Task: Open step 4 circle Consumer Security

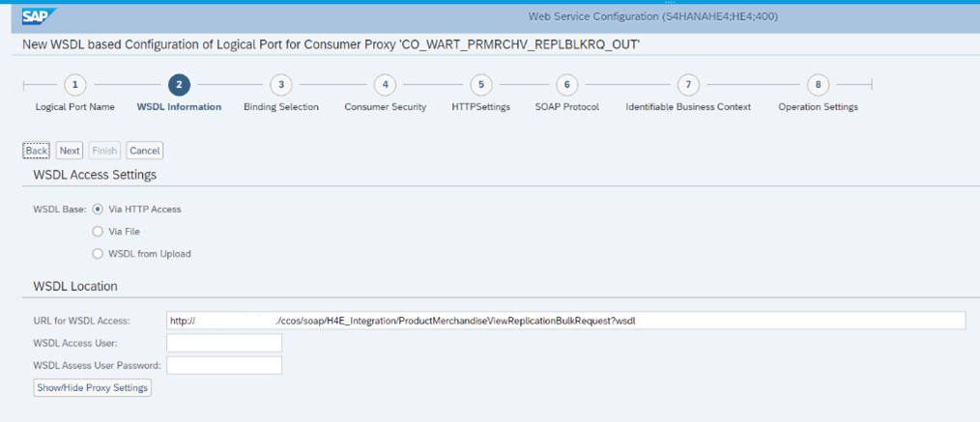Action: tap(385, 84)
